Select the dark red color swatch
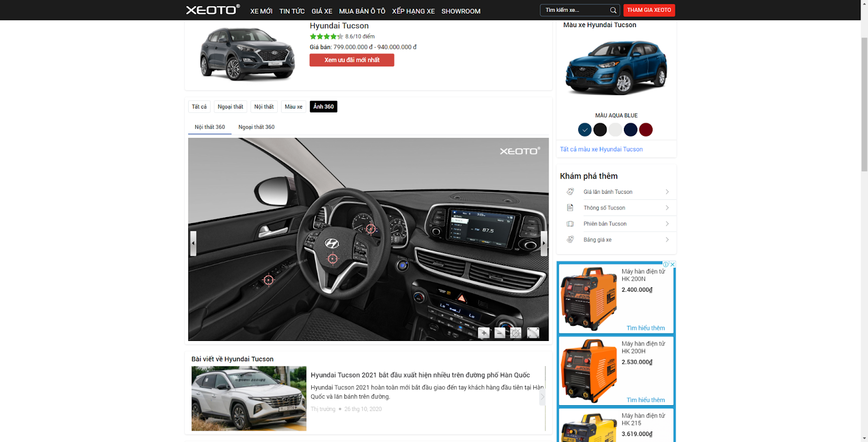 coord(646,130)
